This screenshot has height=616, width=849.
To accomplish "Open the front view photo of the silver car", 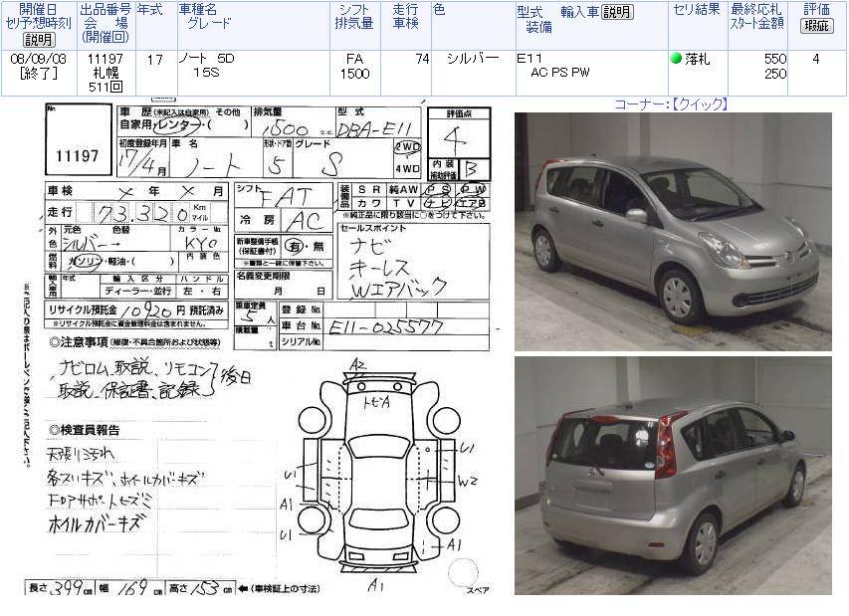I will point(673,232).
